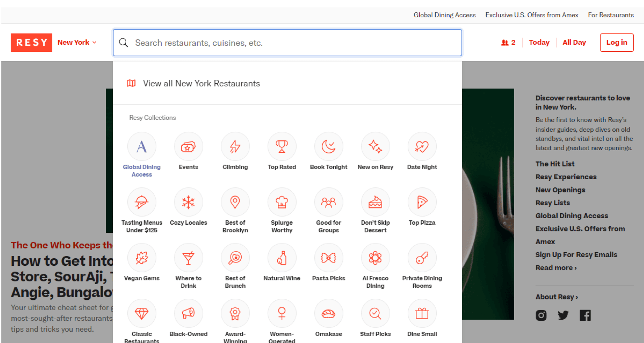Open sidebar Global Dining Access link
Image resolution: width=644 pixels, height=343 pixels.
pyautogui.click(x=571, y=216)
